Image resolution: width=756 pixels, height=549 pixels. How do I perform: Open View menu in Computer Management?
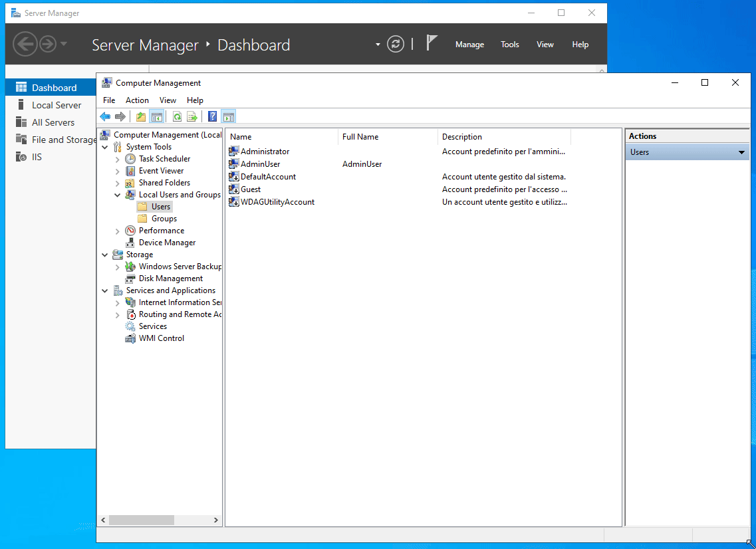[x=168, y=100]
